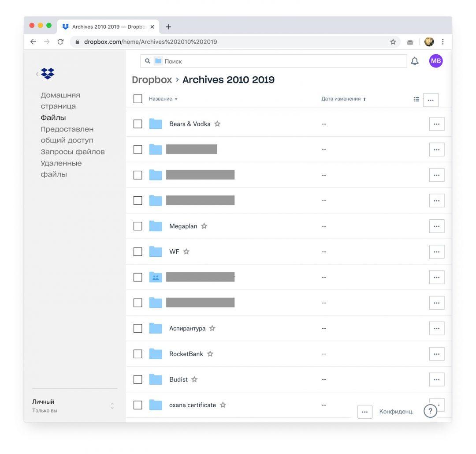This screenshot has width=476, height=454.
Task: Star the Budist folder
Action: (x=195, y=379)
